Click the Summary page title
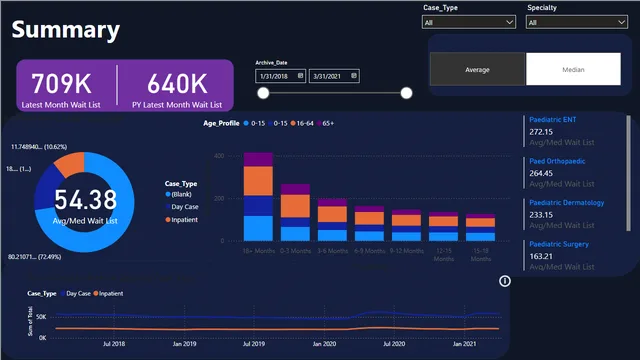 click(x=66, y=29)
